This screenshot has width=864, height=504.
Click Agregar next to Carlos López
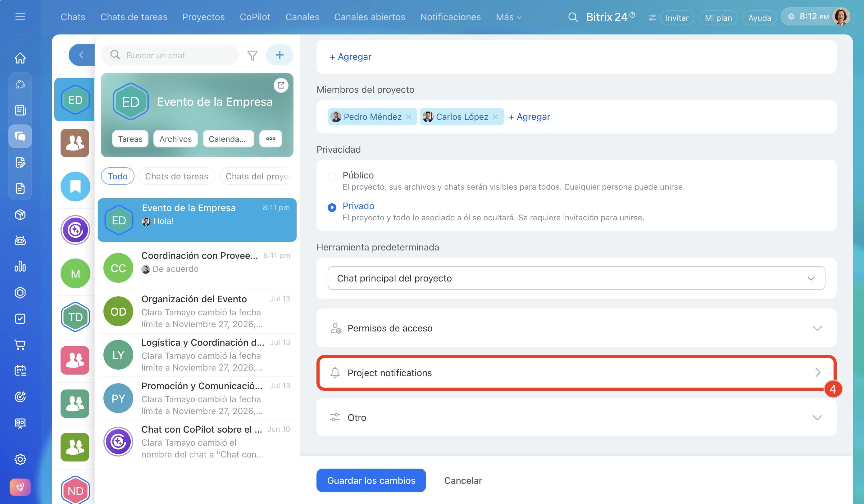530,117
